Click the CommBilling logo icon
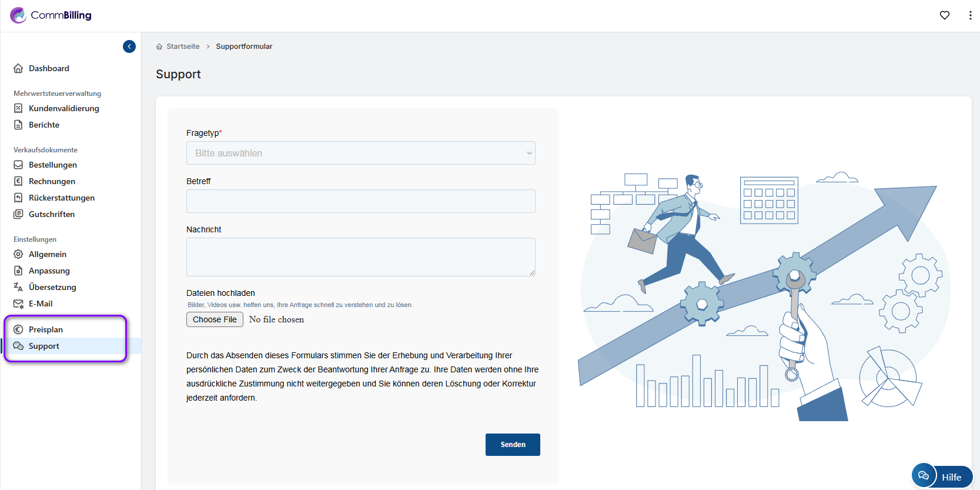 click(18, 15)
